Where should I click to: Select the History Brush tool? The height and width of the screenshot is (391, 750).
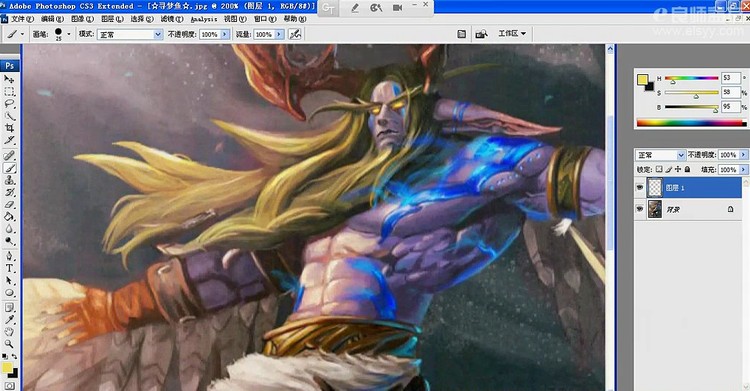click(x=9, y=192)
